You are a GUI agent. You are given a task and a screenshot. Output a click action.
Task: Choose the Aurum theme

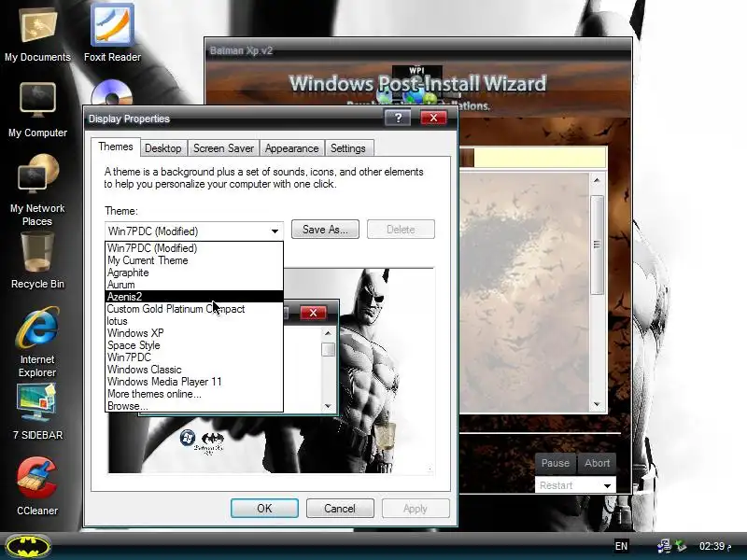(194, 285)
